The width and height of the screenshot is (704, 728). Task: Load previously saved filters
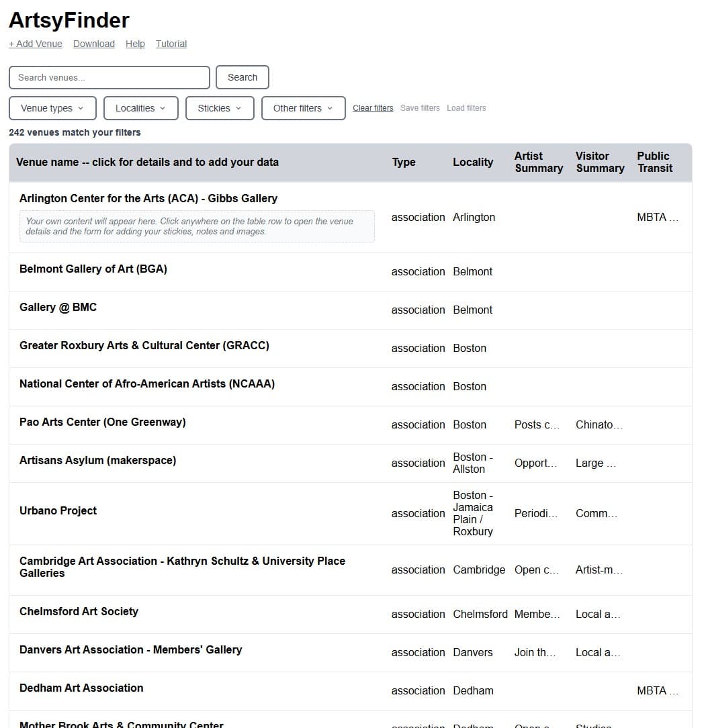click(466, 107)
